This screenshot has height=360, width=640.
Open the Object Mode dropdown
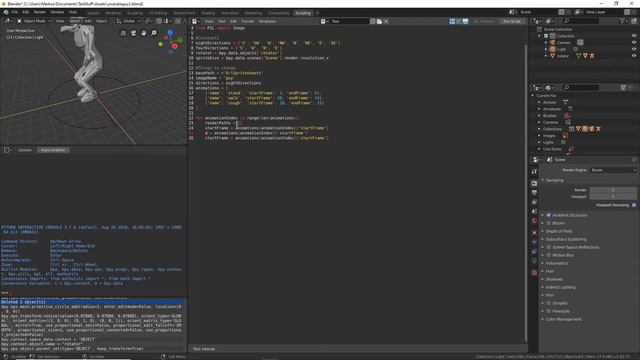pos(34,21)
